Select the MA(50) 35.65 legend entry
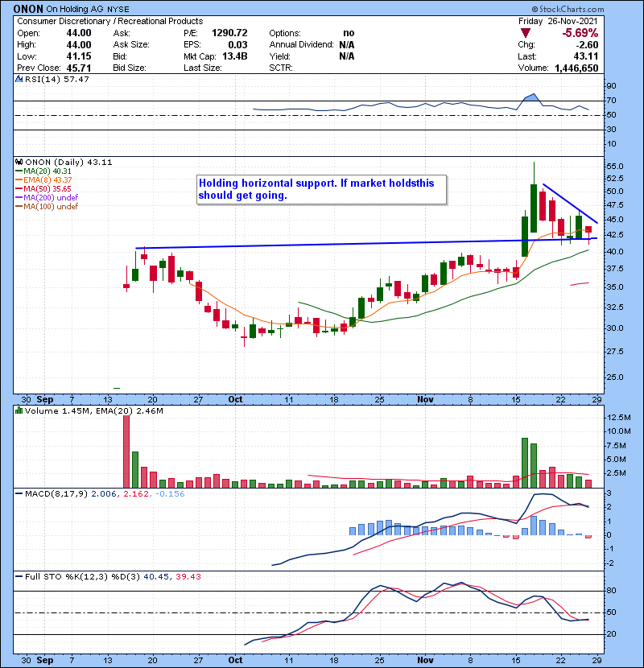The width and height of the screenshot is (644, 668). [43, 188]
